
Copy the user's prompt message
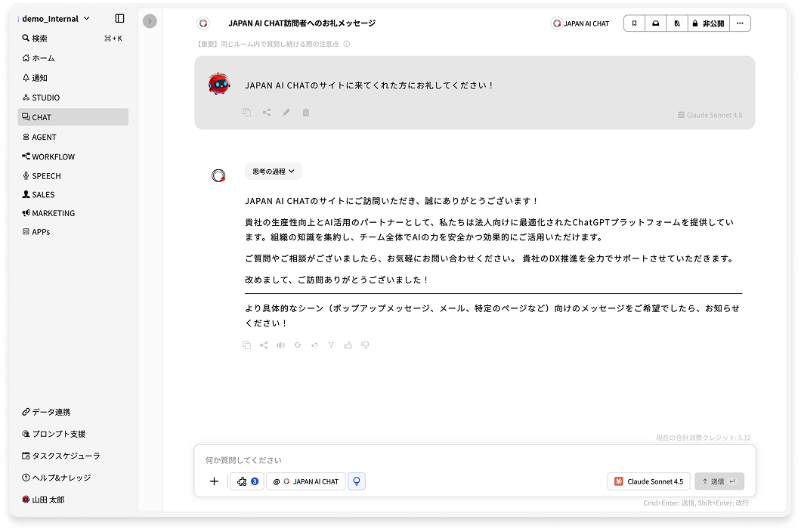click(247, 113)
